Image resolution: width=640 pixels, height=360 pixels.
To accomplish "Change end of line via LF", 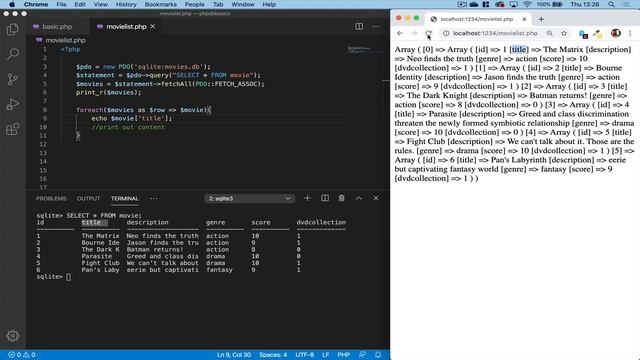I will click(x=326, y=355).
